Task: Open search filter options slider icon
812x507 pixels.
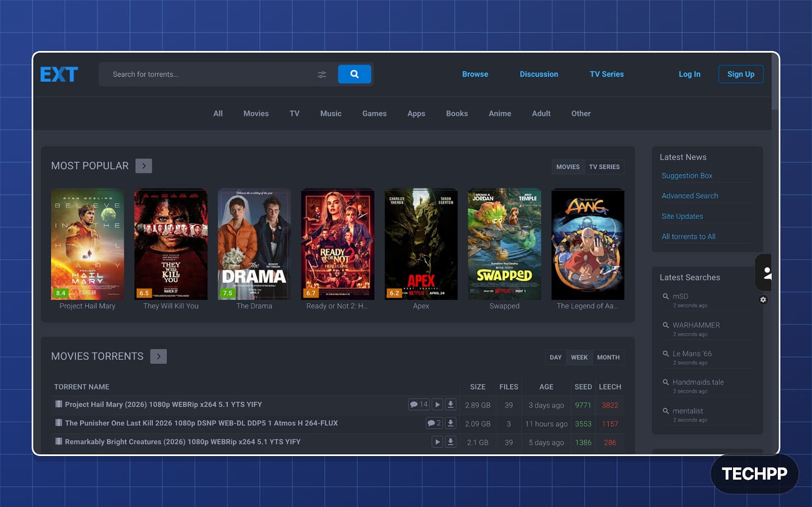Action: [x=322, y=74]
